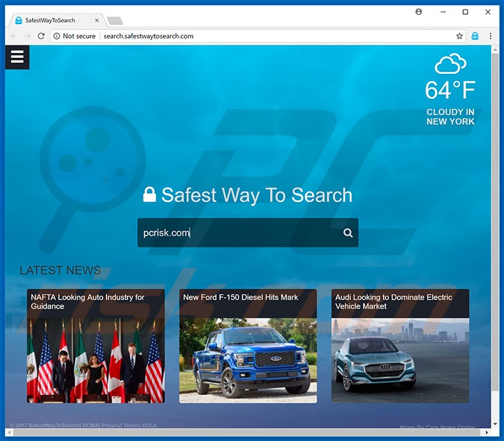Click the vertical scrollbar up arrow
The height and width of the screenshot is (441, 504).
click(495, 50)
